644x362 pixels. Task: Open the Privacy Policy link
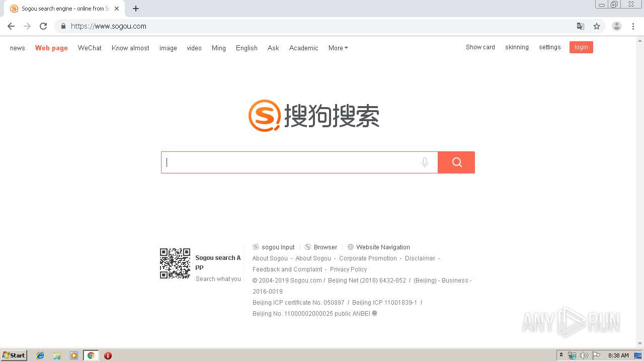pos(349,269)
